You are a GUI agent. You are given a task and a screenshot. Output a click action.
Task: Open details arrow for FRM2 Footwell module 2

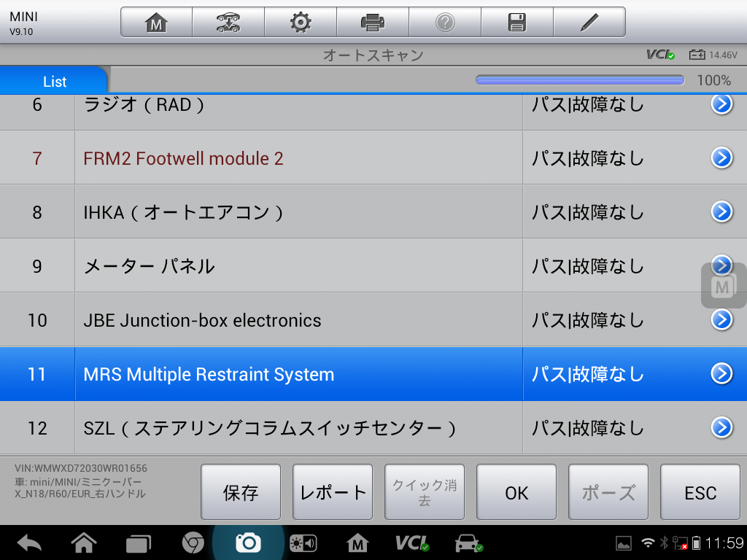pyautogui.click(x=721, y=157)
